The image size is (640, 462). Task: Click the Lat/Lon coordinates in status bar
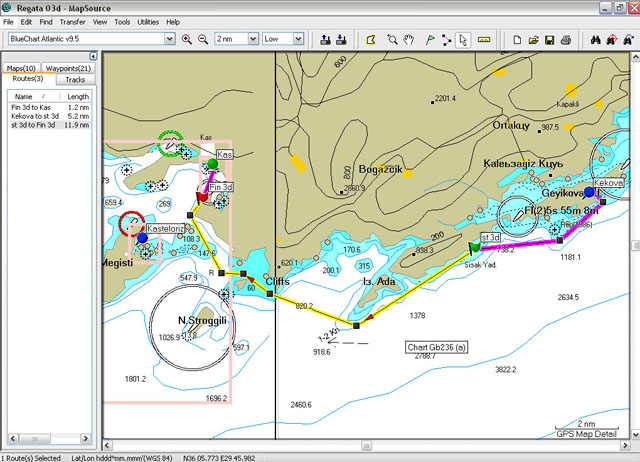coord(219,458)
